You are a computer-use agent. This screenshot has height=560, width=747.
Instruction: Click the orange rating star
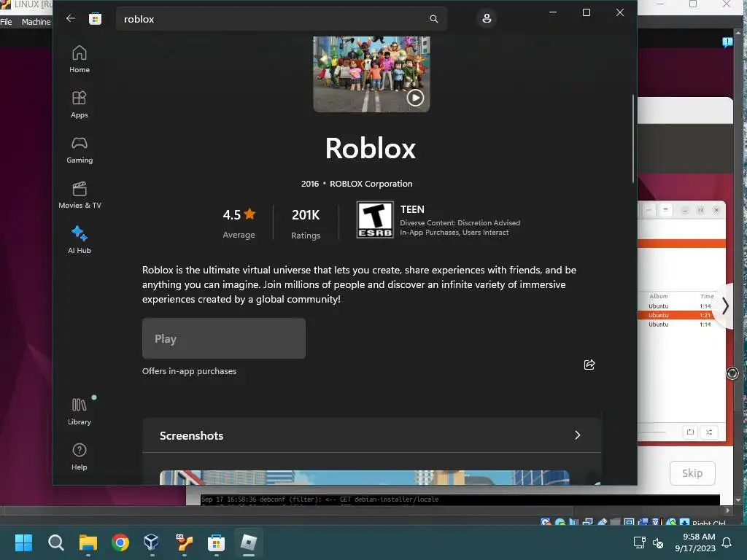pos(249,214)
